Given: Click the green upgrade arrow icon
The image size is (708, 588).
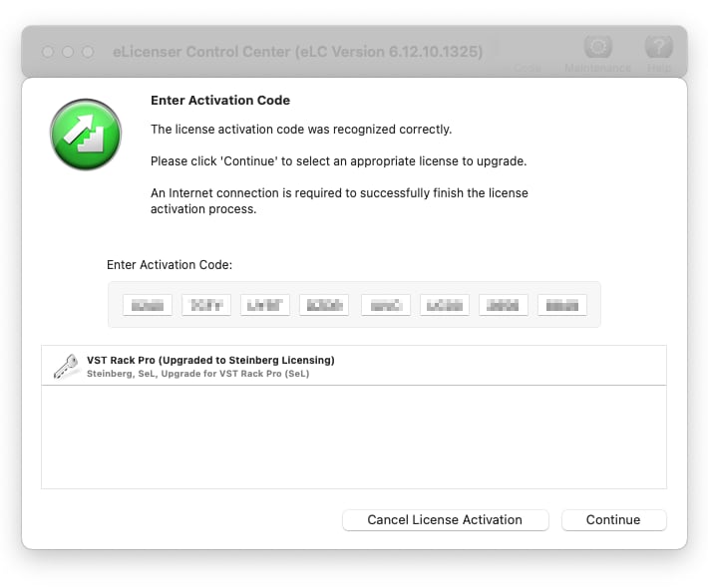Looking at the screenshot, I should point(86,135).
